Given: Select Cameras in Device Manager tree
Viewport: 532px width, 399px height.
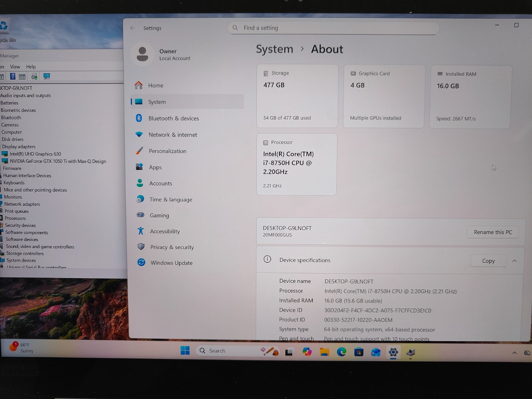Looking at the screenshot, I should pos(10,125).
